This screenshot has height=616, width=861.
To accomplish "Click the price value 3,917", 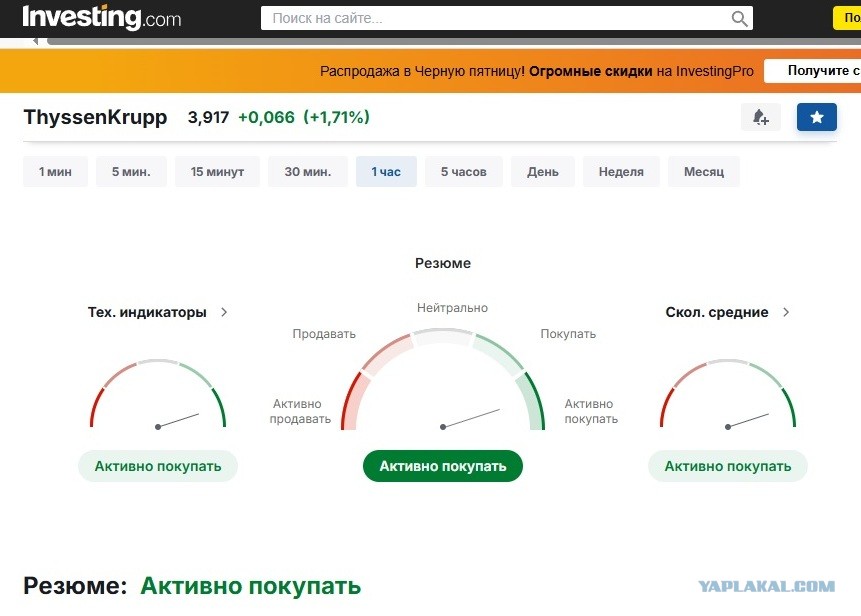I will click(x=208, y=117).
